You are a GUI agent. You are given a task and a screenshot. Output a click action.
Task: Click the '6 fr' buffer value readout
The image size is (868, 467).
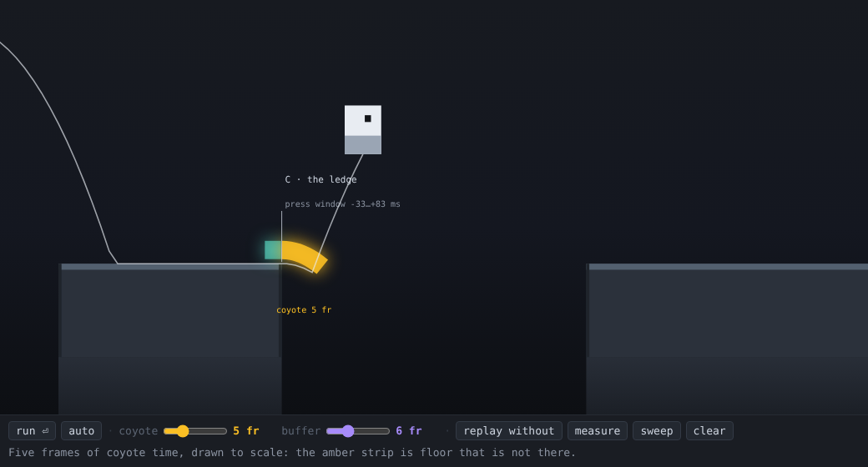point(408,430)
